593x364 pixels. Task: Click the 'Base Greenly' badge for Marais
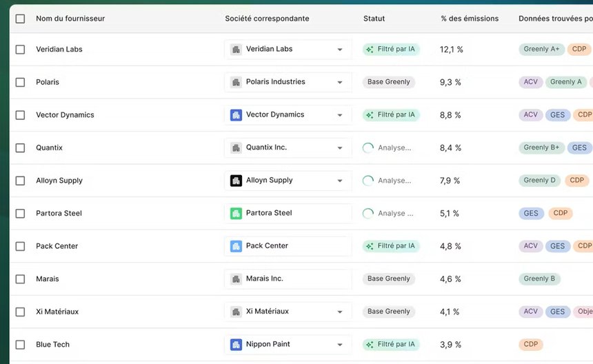(389, 279)
